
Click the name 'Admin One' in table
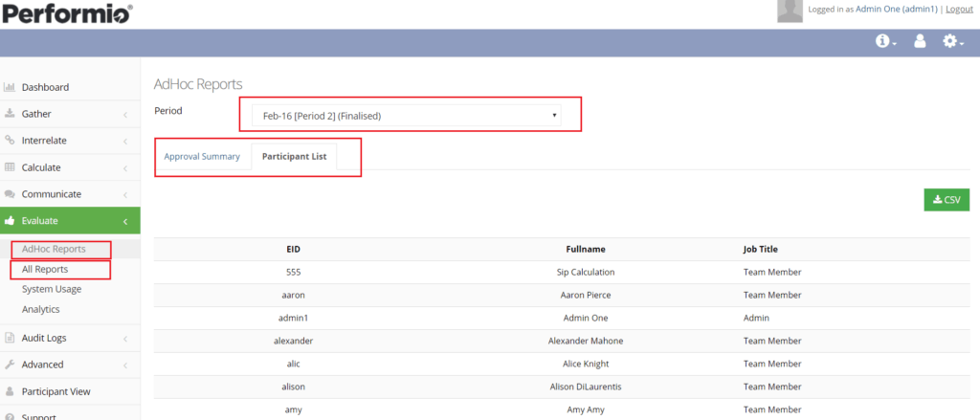pos(586,319)
